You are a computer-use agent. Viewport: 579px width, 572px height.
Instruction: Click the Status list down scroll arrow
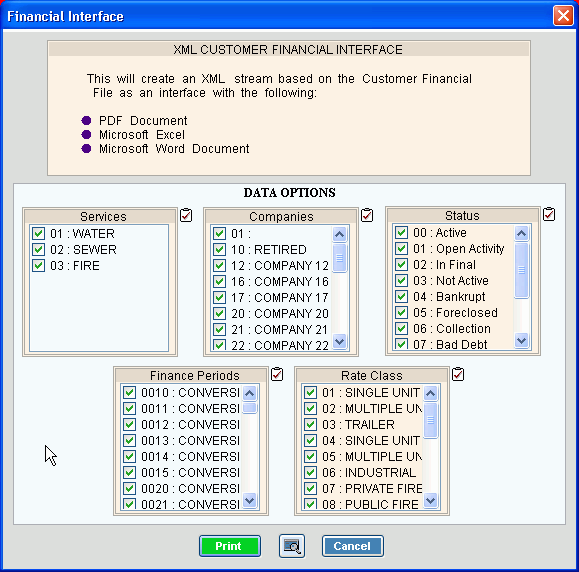[x=521, y=340]
